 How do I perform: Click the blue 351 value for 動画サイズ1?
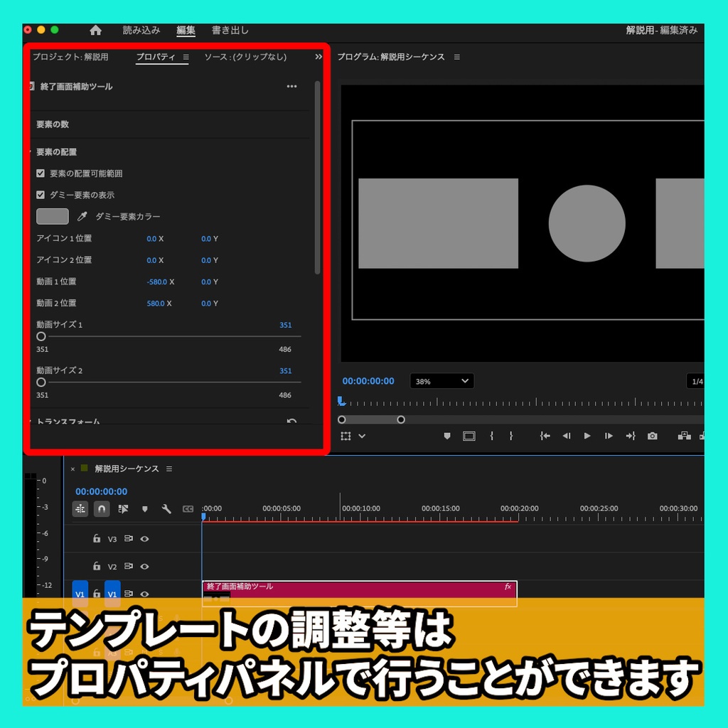285,325
